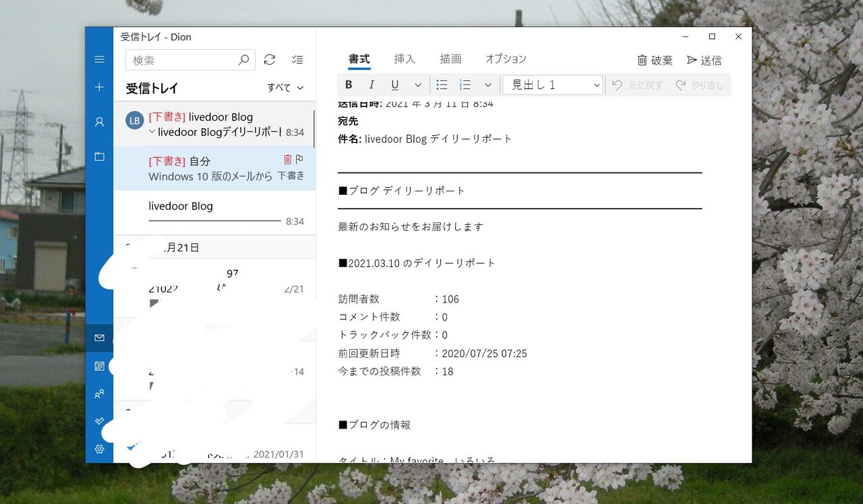Click the 訪問者数 value 106
The height and width of the screenshot is (504, 863).
450,299
